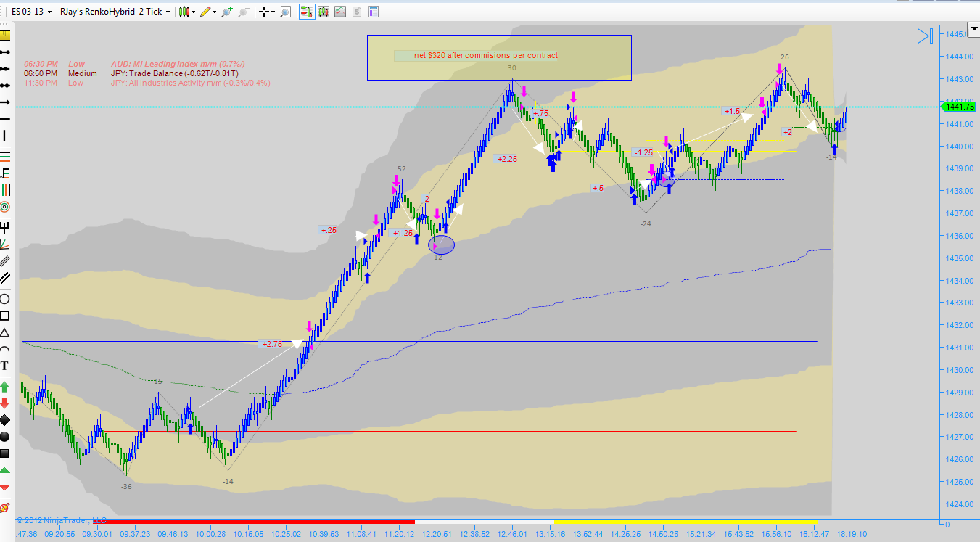Select the black Dot marker tool

(5, 438)
